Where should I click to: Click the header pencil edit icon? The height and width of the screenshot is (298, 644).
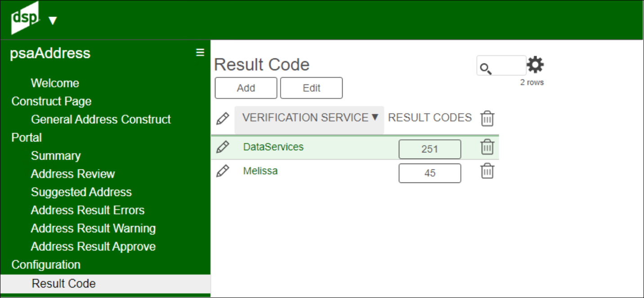[x=223, y=119]
